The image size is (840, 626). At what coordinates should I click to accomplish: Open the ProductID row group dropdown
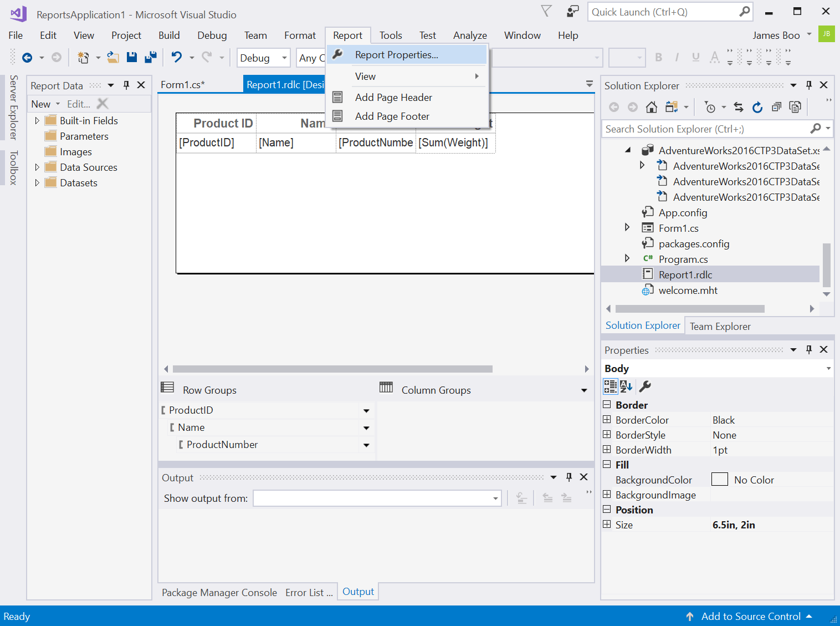click(366, 411)
